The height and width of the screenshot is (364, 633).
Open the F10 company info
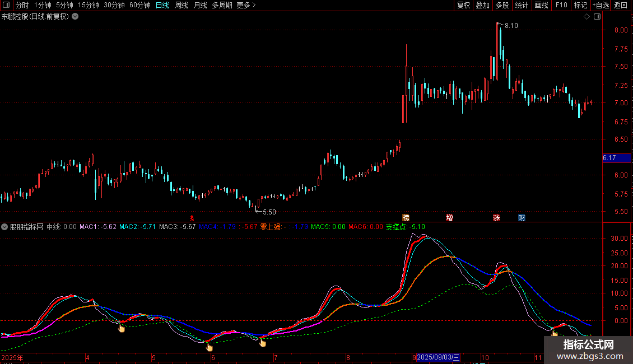(x=561, y=6)
